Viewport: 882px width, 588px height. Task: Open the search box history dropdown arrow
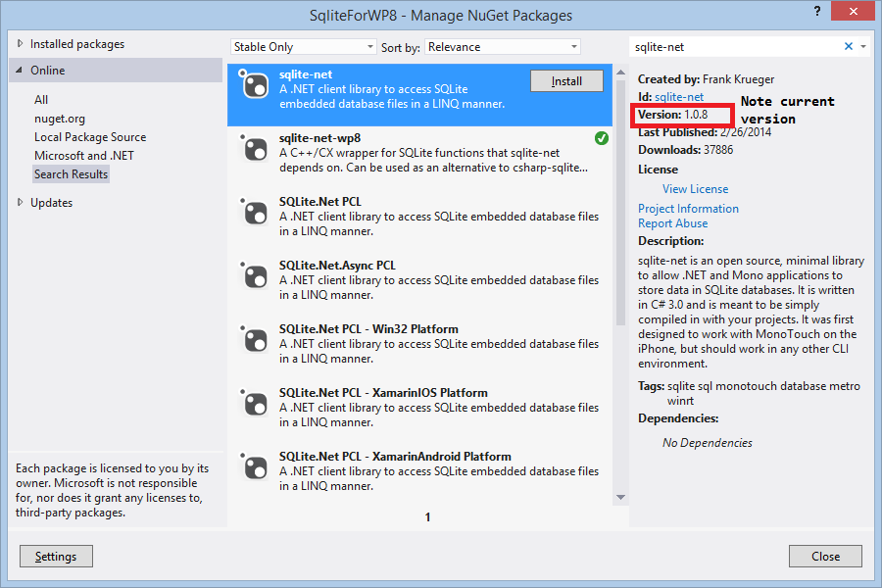click(862, 47)
